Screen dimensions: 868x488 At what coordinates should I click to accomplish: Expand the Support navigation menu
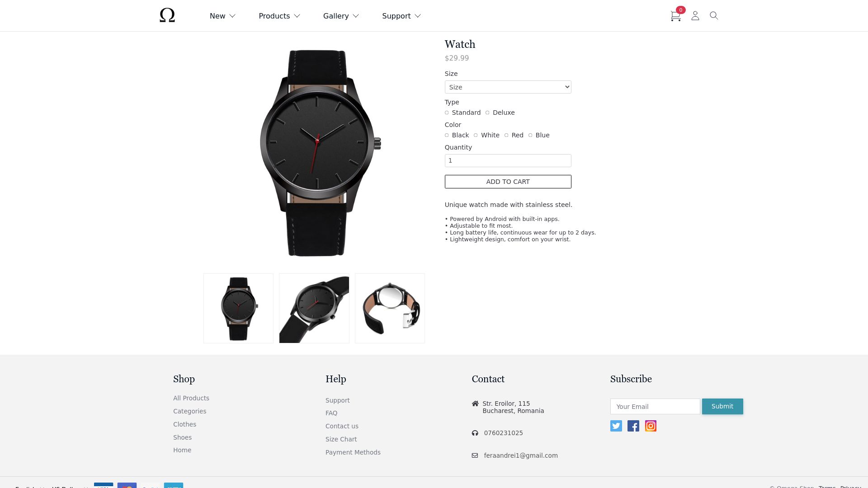pos(401,16)
